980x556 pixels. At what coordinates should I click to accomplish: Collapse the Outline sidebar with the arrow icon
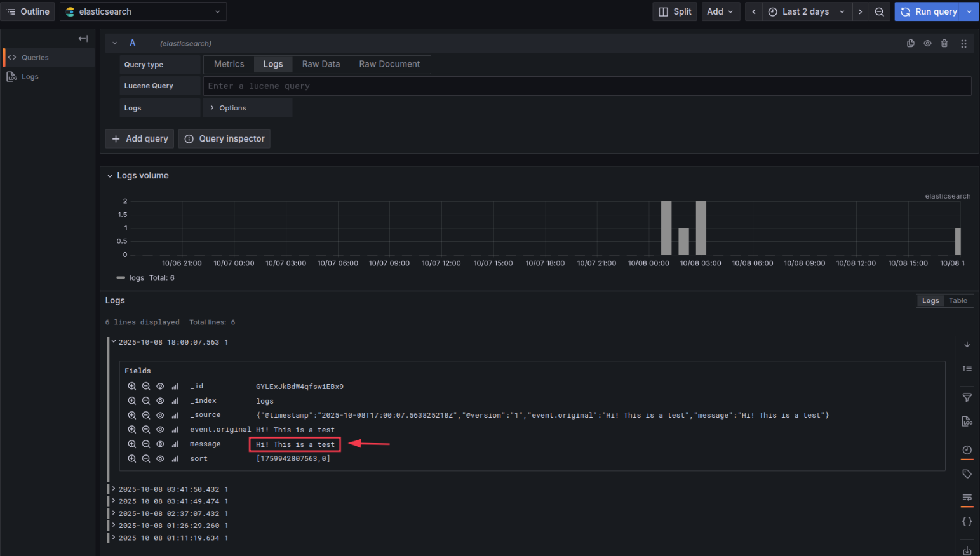(83, 39)
